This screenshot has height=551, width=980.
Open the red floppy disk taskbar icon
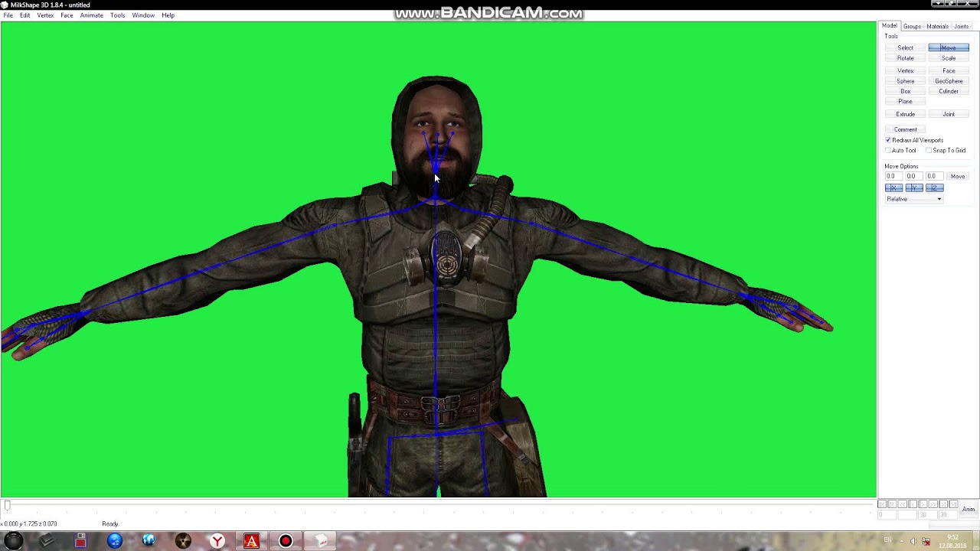coord(80,541)
